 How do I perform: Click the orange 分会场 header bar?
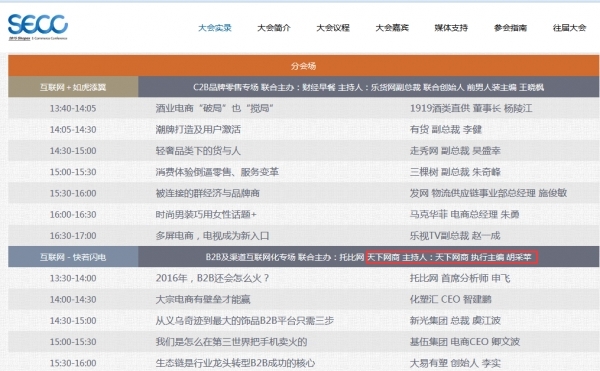(x=303, y=66)
